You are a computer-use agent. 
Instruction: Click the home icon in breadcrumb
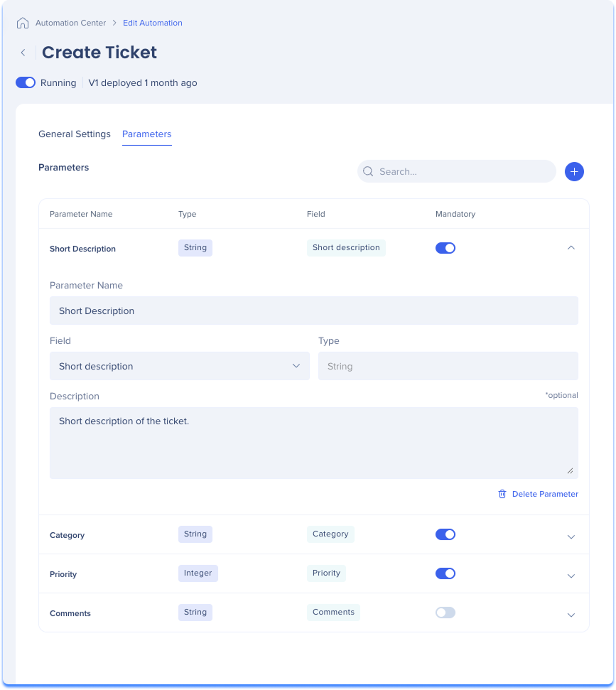click(x=23, y=23)
